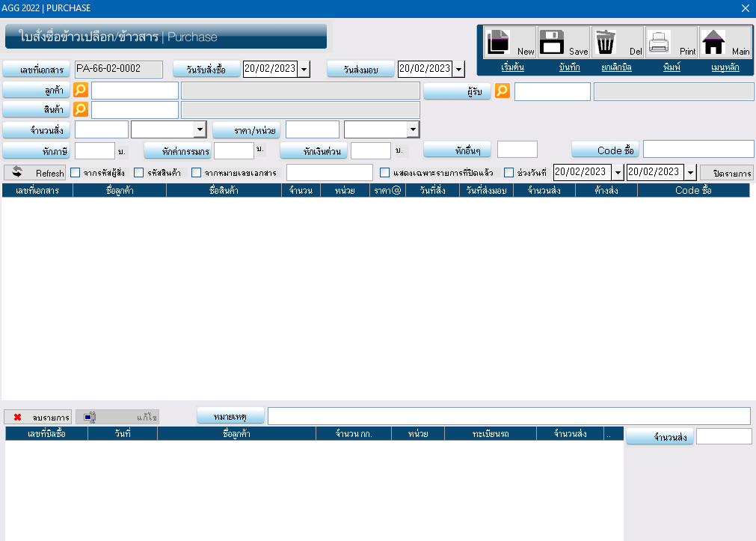Click the Del trash can icon
The width and height of the screenshot is (756, 541).
(617, 43)
